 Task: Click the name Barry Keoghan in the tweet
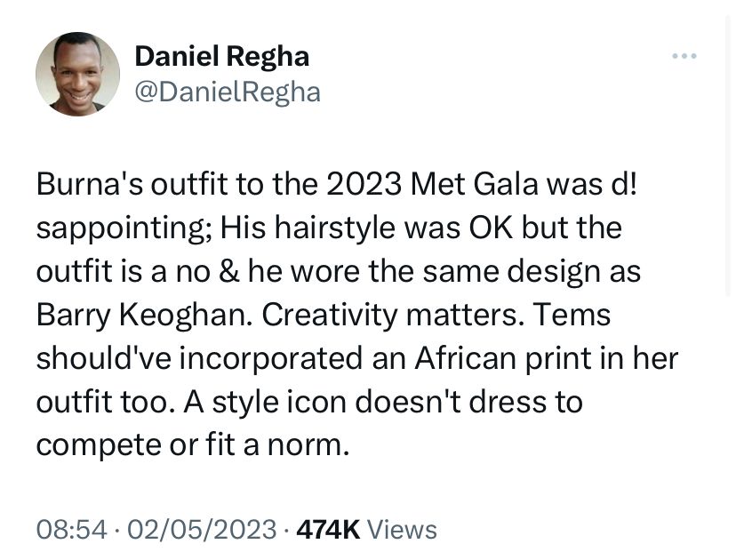141,316
